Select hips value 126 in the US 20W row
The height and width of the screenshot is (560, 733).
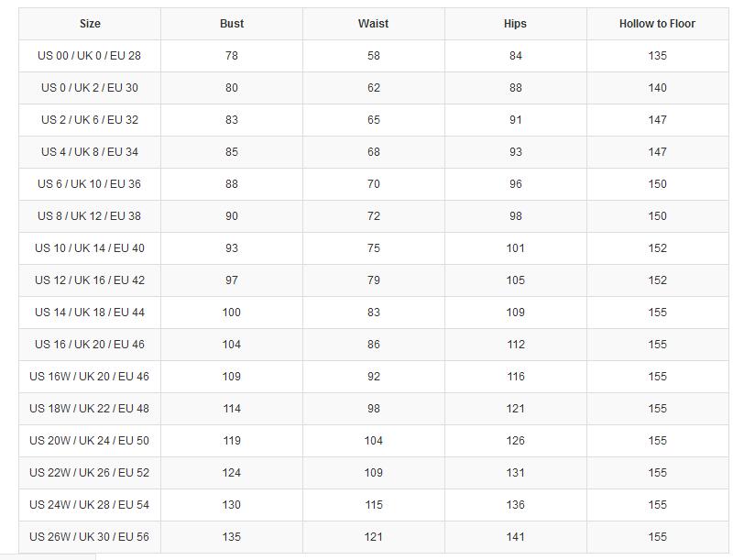(515, 441)
